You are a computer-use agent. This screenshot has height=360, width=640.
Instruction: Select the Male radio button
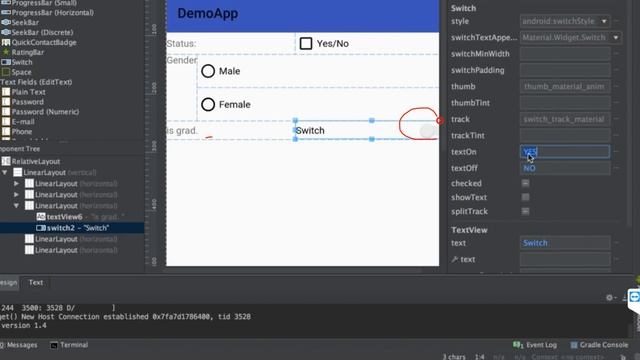(208, 71)
